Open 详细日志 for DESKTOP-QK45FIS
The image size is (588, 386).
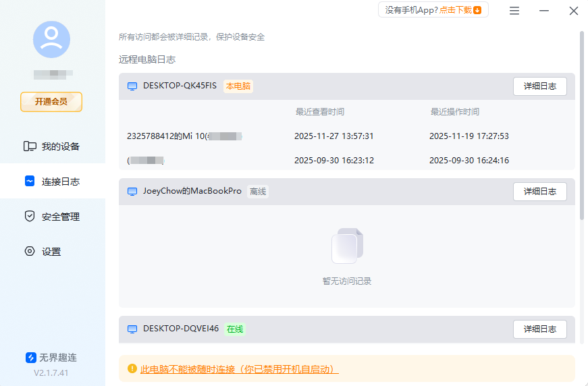(539, 86)
